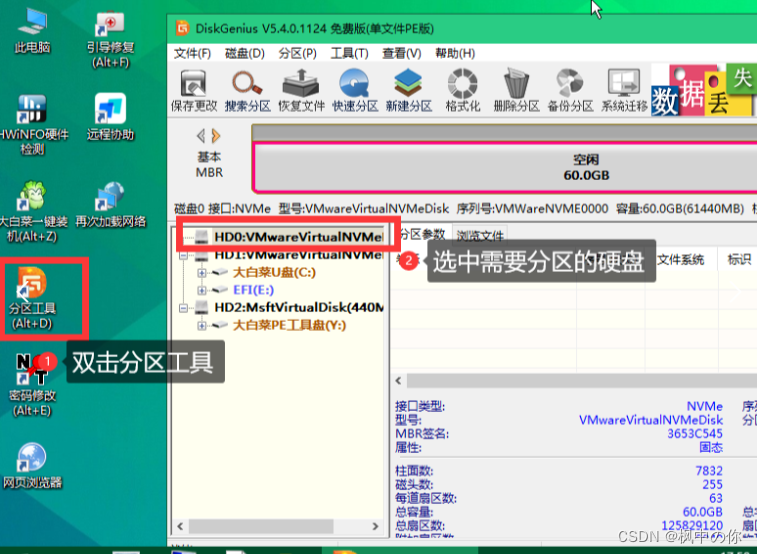The width and height of the screenshot is (757, 554).
Task: Select HD0:VMwareVirtualNVMe disk in tree
Action: [298, 236]
